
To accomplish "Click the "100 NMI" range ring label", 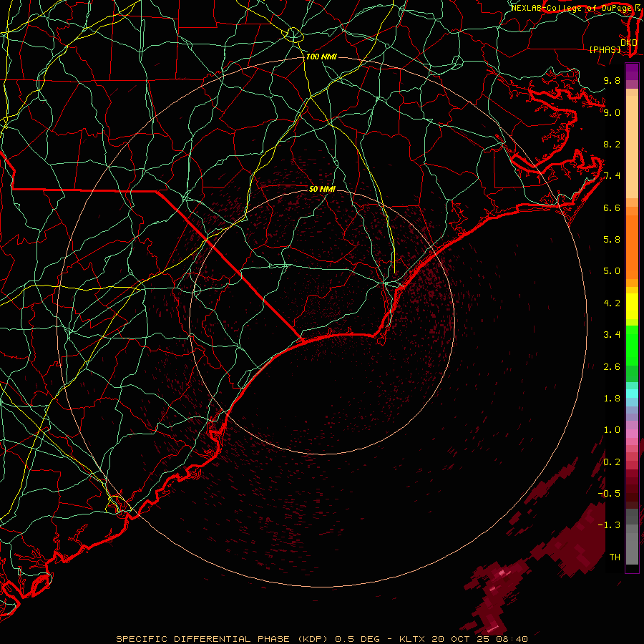I will (321, 57).
